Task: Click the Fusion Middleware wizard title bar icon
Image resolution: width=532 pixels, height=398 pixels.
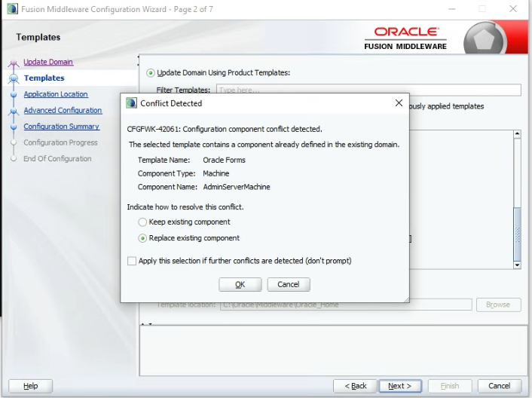Action: pyautogui.click(x=13, y=9)
